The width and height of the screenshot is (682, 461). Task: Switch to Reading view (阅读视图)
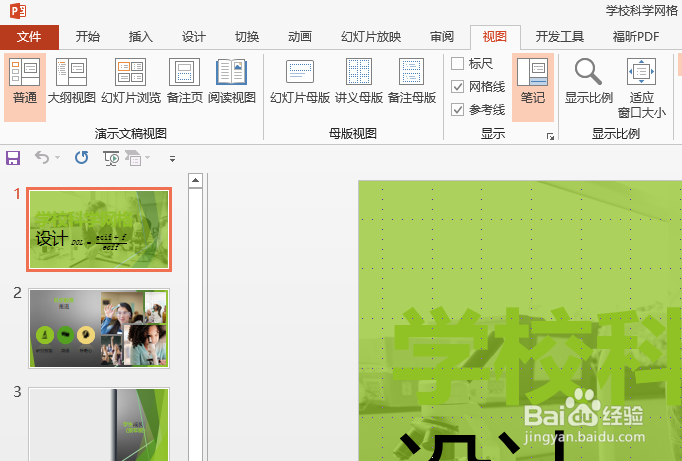(x=231, y=82)
